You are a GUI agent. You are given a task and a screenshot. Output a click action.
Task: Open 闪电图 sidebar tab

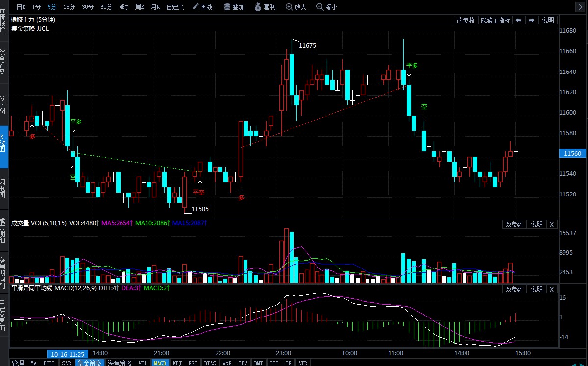[3, 188]
